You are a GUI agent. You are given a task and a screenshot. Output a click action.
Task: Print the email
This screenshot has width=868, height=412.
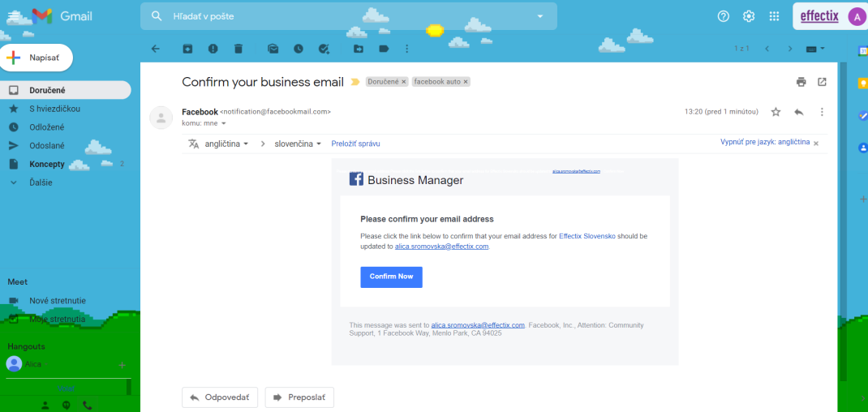pyautogui.click(x=801, y=82)
